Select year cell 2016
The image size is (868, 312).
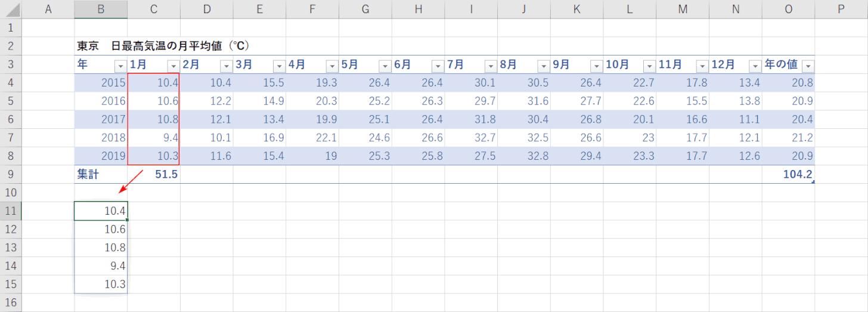[x=101, y=101]
